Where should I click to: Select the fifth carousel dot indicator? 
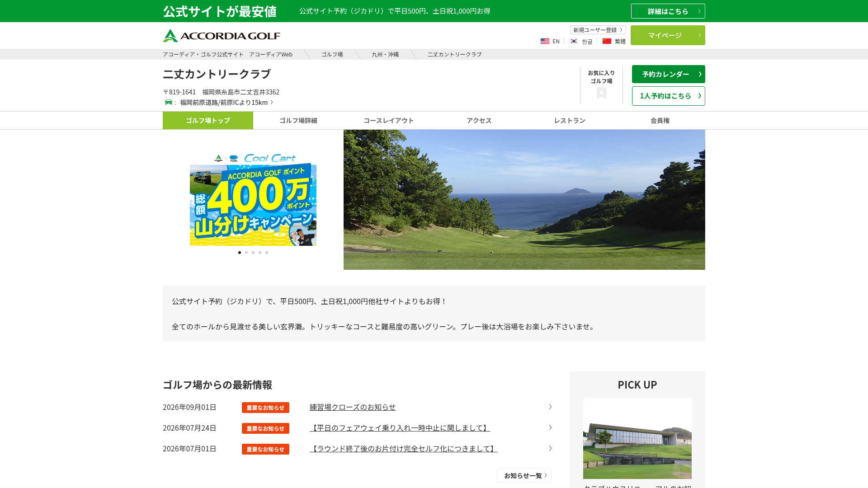tap(267, 253)
